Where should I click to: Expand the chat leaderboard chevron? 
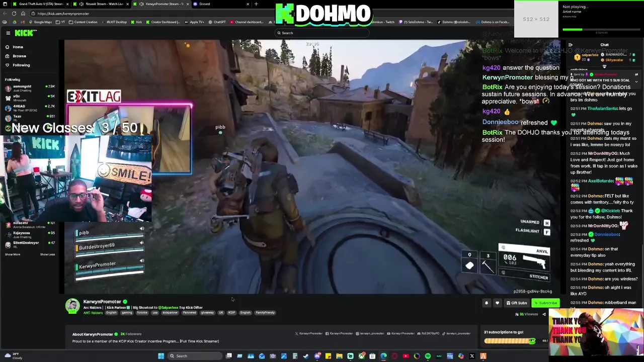(x=604, y=66)
